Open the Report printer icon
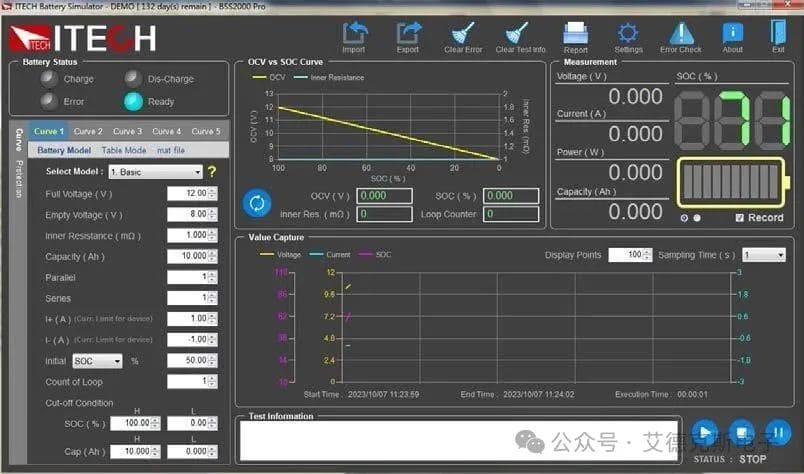Screen dimensions: 804x474 point(576,33)
